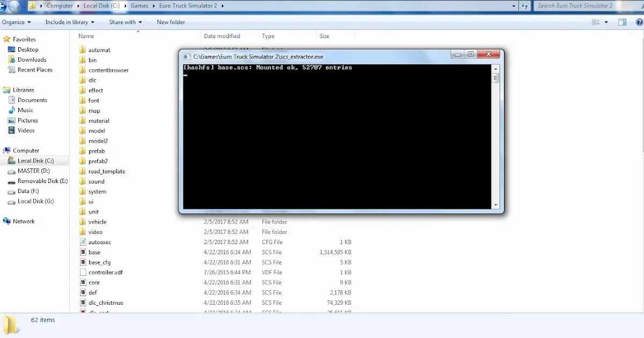Go to Computer in breadcrumb path
644x338 pixels.
pos(60,6)
